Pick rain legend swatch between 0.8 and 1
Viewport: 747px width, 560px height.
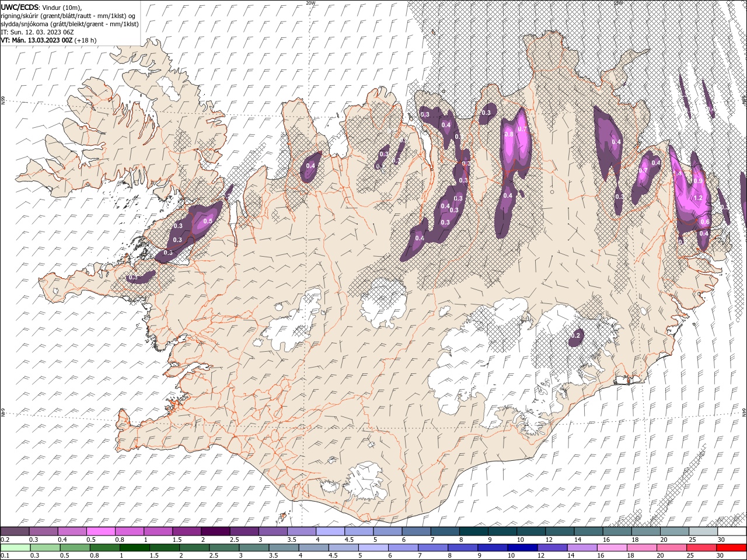[x=104, y=548]
